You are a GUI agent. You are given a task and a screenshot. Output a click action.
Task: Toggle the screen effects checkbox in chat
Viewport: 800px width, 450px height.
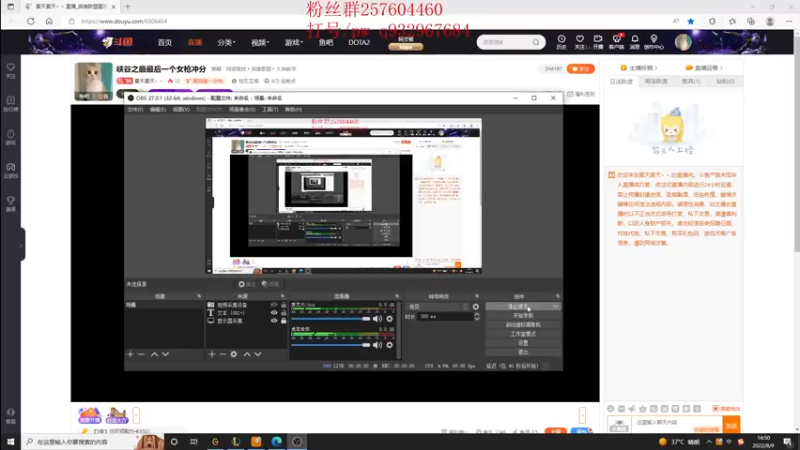[x=716, y=409]
